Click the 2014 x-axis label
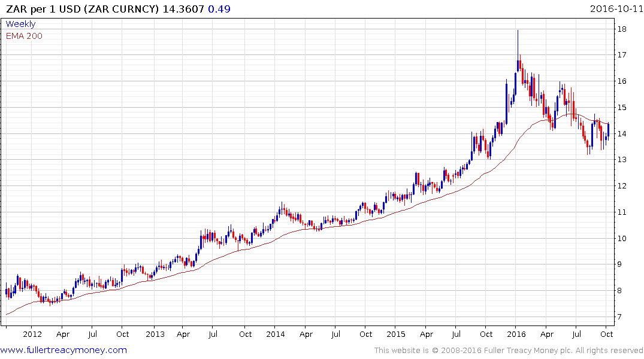 275,334
